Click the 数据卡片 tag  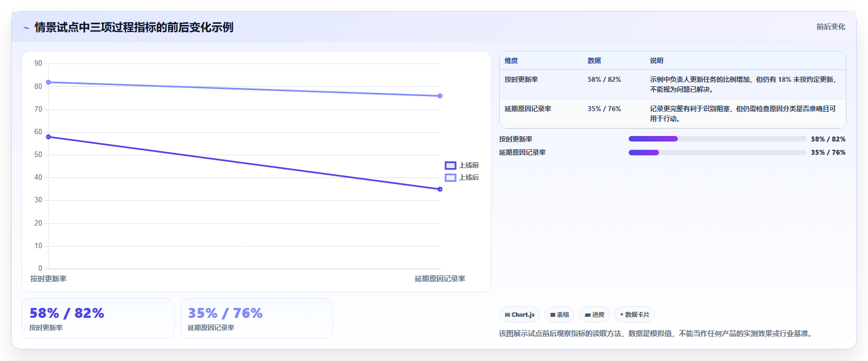(635, 315)
